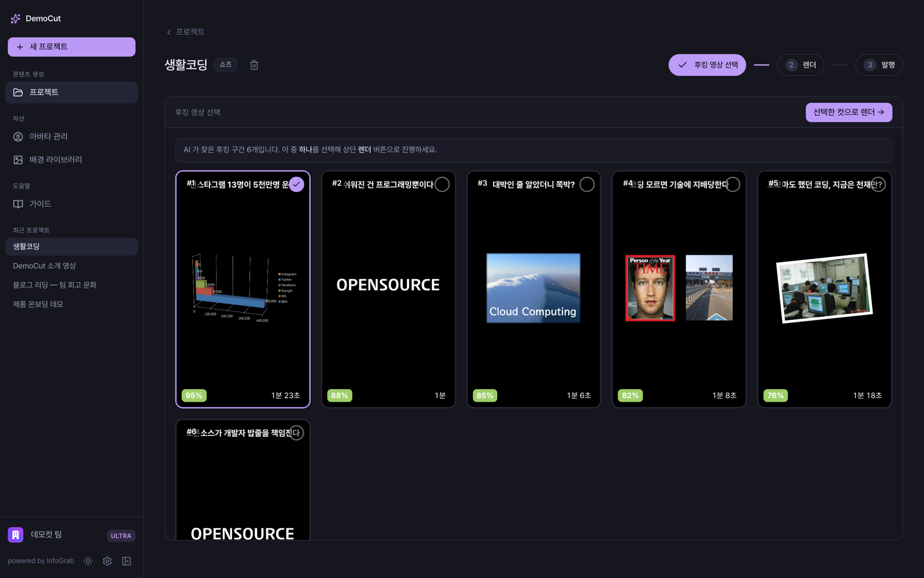Select hook clip #2 radio circle
The image size is (924, 578).
tap(442, 184)
